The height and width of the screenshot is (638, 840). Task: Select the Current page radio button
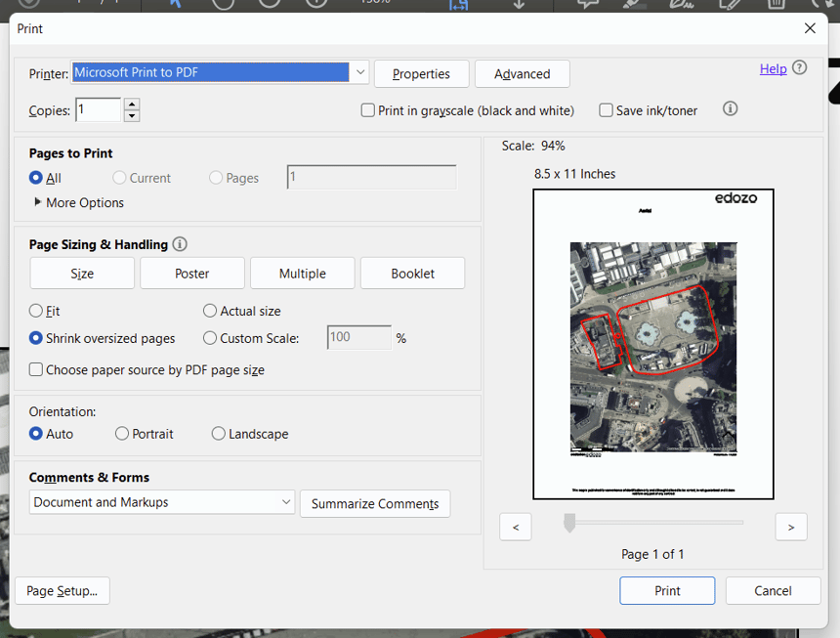coord(119,177)
